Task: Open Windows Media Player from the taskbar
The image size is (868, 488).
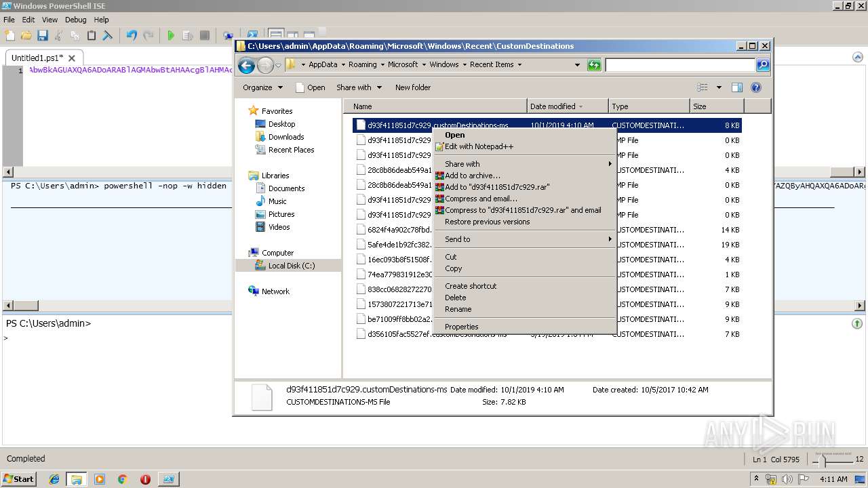Action: (100, 479)
